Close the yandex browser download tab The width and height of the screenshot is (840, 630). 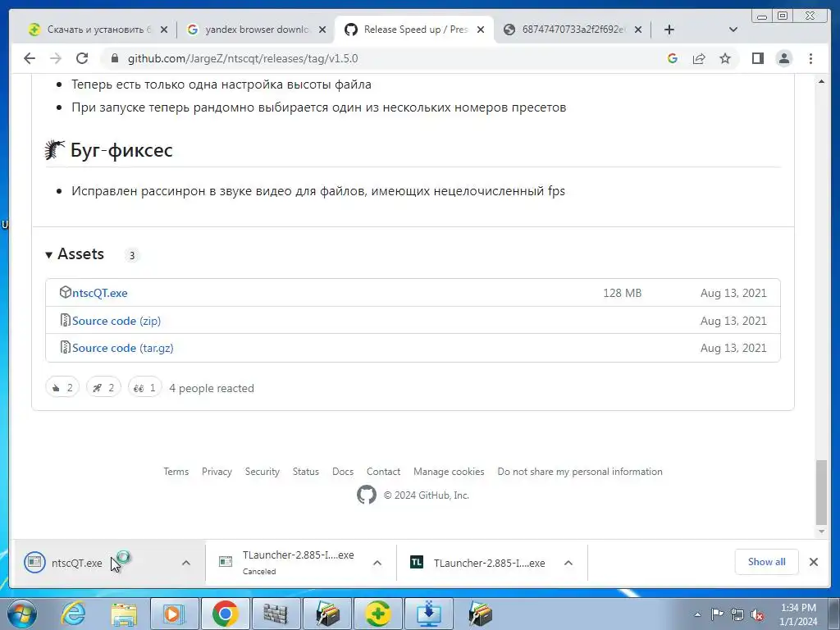tap(322, 30)
